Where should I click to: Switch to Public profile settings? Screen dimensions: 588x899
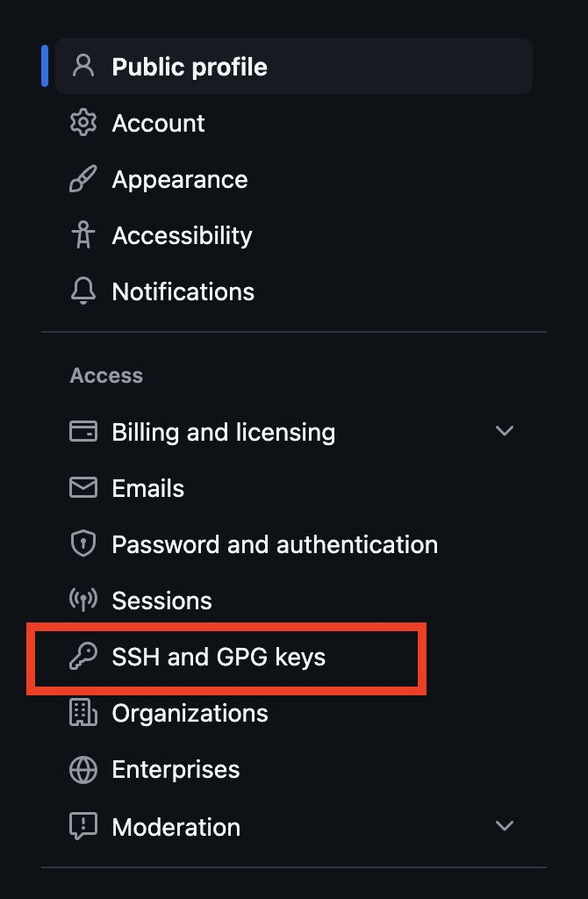tap(188, 65)
